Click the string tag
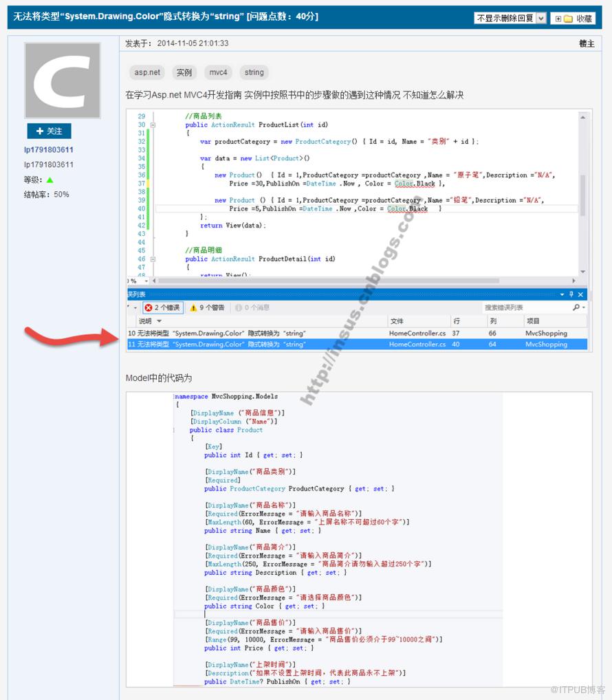The height and width of the screenshot is (700, 612). [254, 72]
